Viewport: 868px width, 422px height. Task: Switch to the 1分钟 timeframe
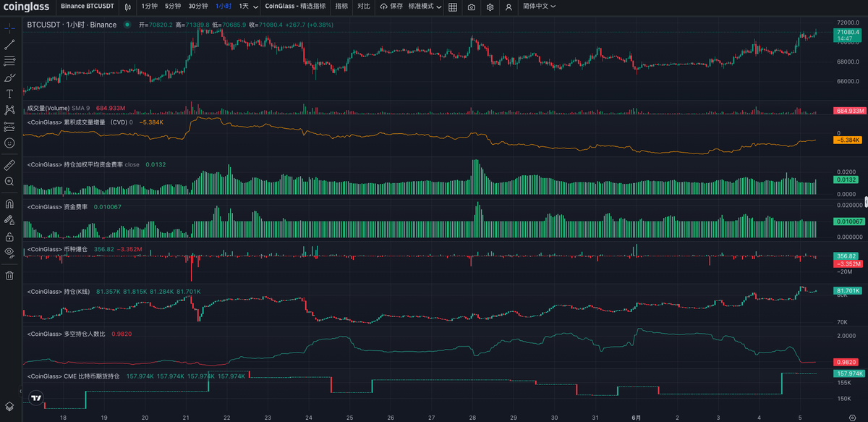click(148, 7)
